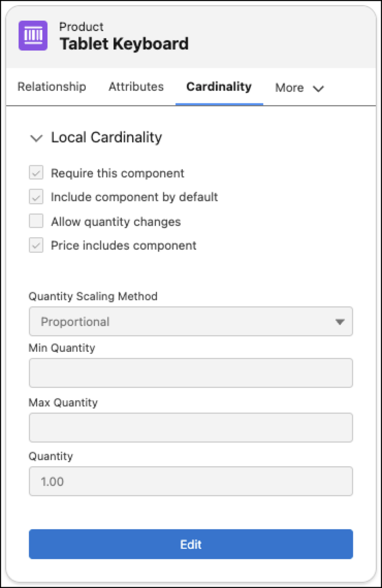382x588 pixels.
Task: Click the blue Edit button
Action: pyautogui.click(x=191, y=544)
